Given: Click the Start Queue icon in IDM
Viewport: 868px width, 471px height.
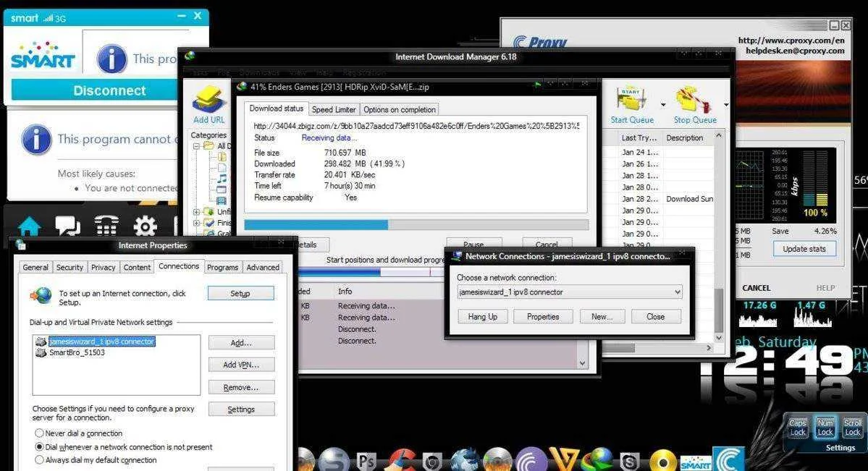Looking at the screenshot, I should point(631,100).
